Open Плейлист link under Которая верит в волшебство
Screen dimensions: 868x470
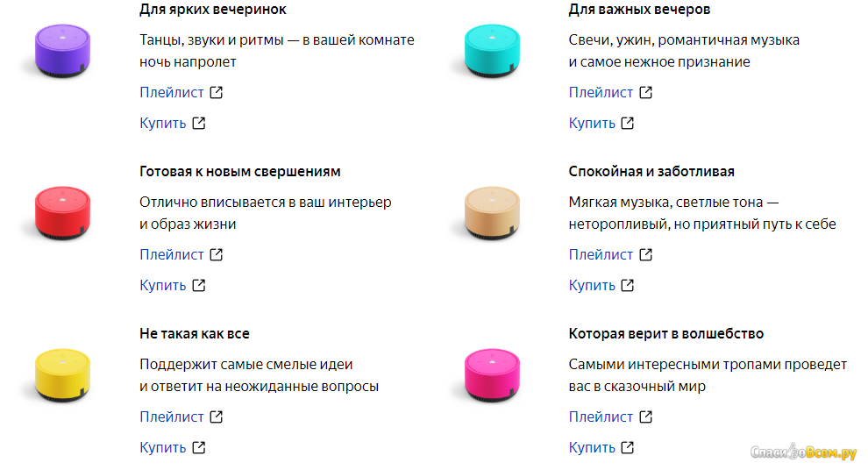(x=601, y=417)
